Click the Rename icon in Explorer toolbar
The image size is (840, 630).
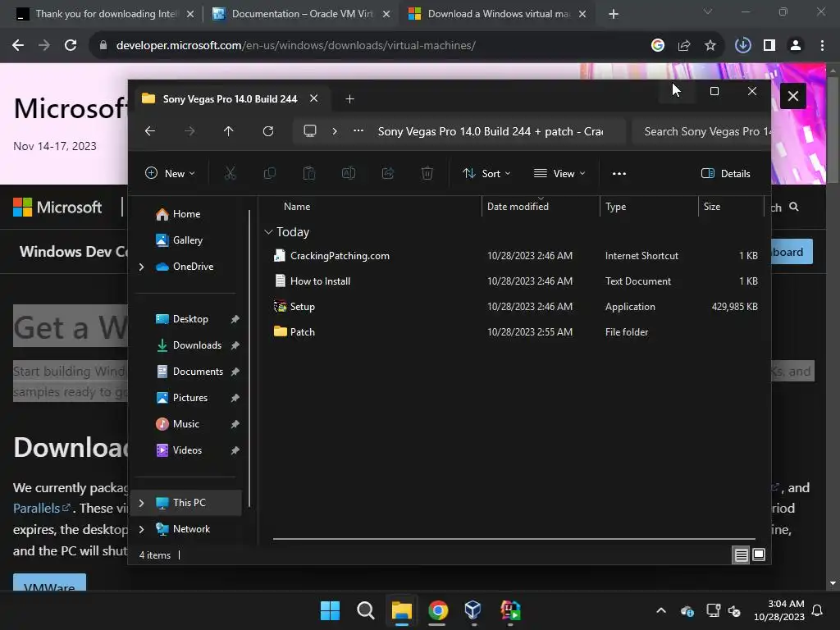click(348, 173)
